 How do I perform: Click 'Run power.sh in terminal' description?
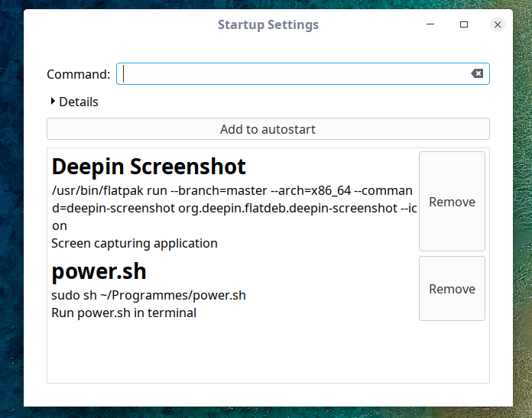tap(124, 313)
